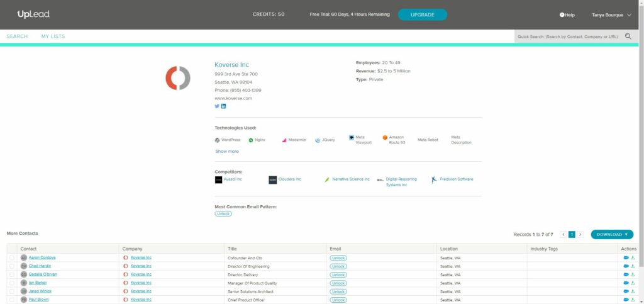Go to previous records page arrow
Viewport: 644px width, 304px height.
563,235
